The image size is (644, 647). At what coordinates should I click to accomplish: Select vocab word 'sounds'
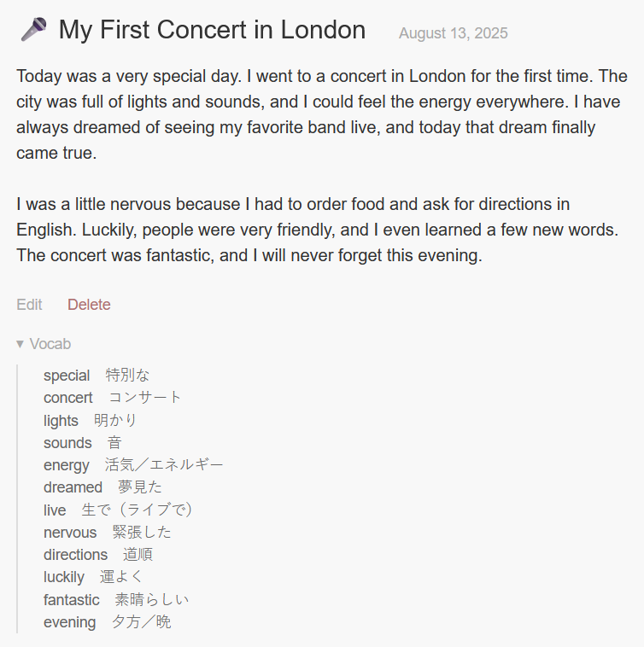click(67, 443)
